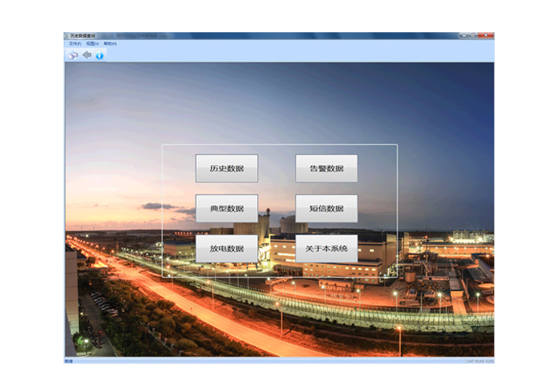Click the print icon in the toolbar
Screen dimensions: 541x392
(x=73, y=56)
